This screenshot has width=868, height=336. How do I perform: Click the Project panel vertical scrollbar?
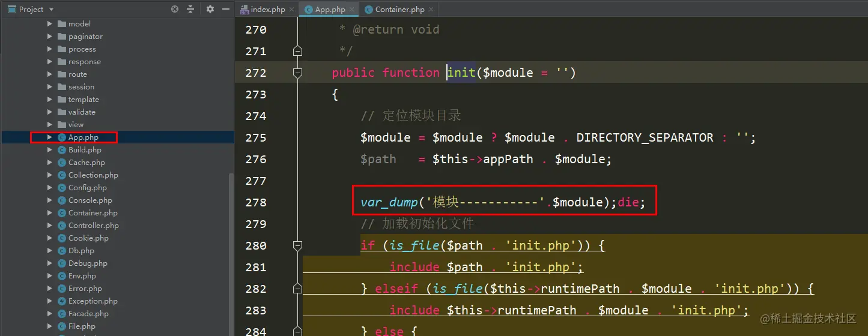(231, 255)
